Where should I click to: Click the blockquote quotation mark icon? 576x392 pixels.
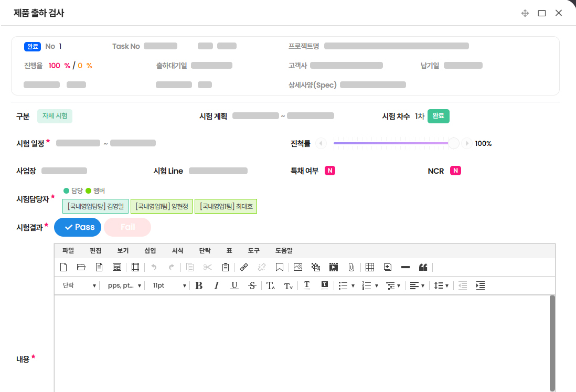coord(423,267)
